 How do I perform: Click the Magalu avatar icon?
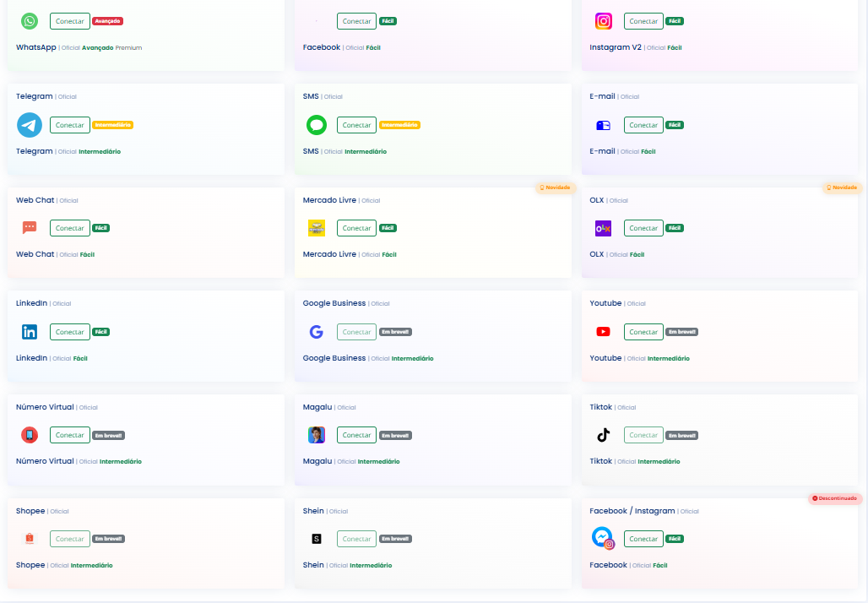point(317,435)
